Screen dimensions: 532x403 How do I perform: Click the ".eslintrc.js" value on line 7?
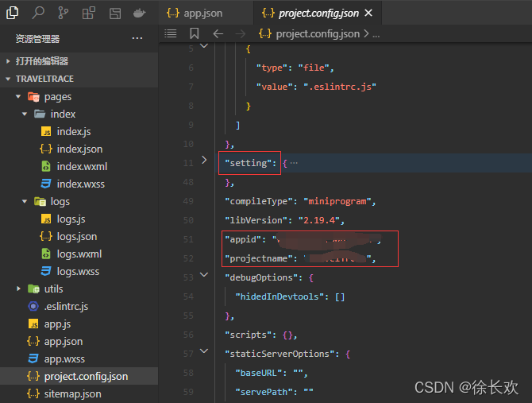tap(340, 87)
